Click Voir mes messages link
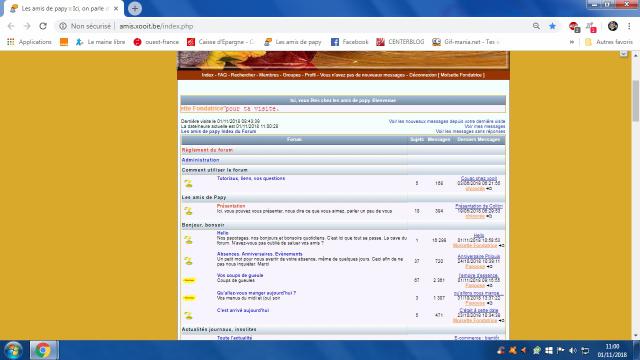 point(484,127)
